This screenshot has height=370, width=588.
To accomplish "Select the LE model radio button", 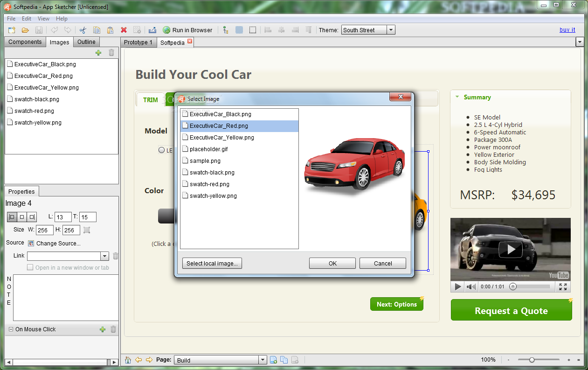I will [161, 150].
